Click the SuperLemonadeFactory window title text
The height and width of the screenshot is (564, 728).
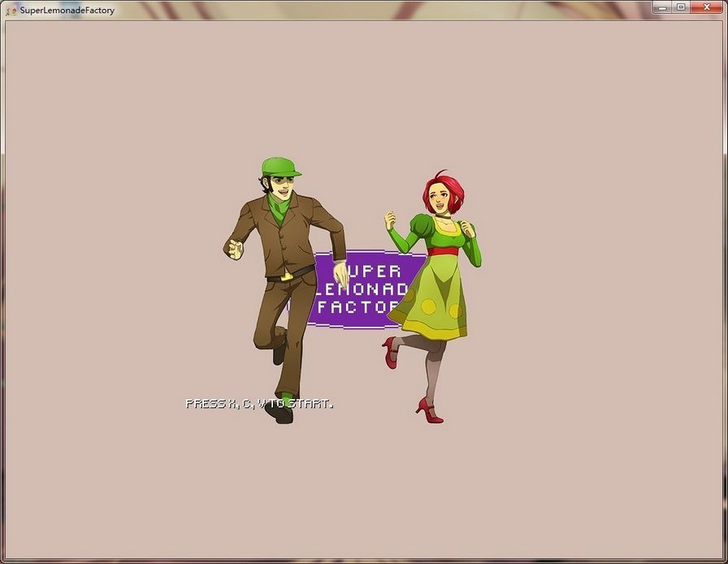pyautogui.click(x=67, y=11)
